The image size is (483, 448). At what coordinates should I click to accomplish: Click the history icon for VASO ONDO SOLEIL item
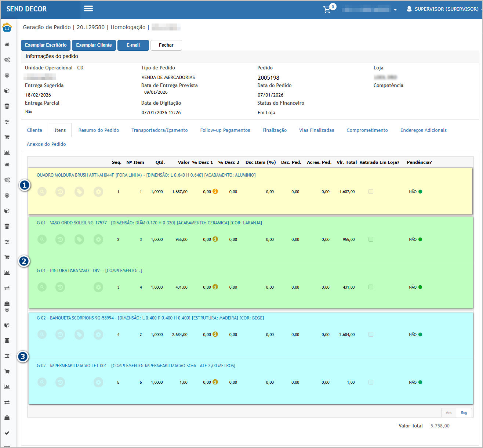tap(60, 239)
